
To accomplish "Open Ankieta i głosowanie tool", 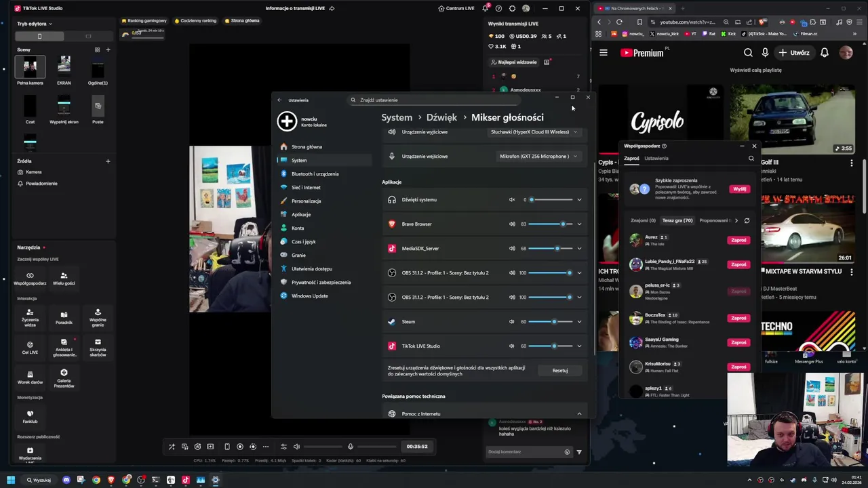I will click(x=64, y=347).
